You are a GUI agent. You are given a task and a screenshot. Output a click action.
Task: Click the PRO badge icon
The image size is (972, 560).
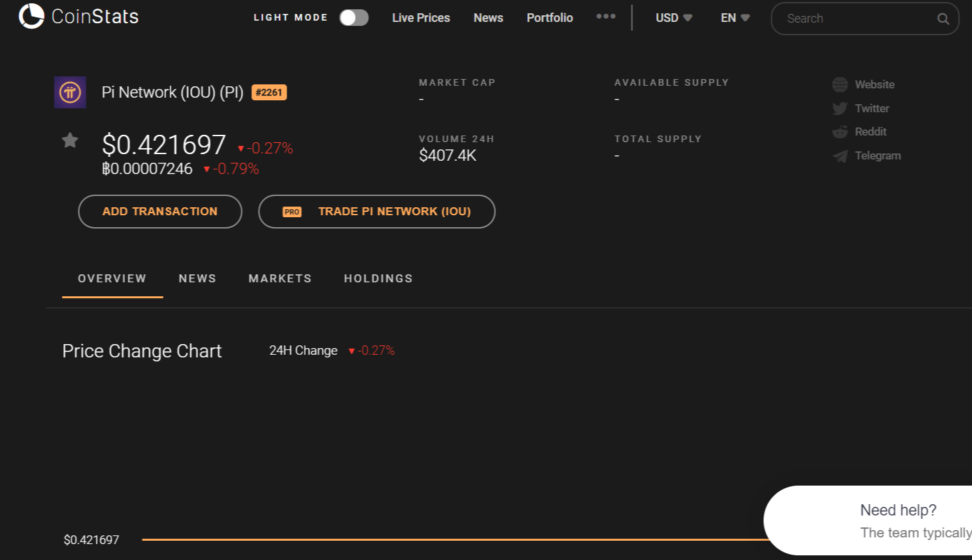point(292,212)
